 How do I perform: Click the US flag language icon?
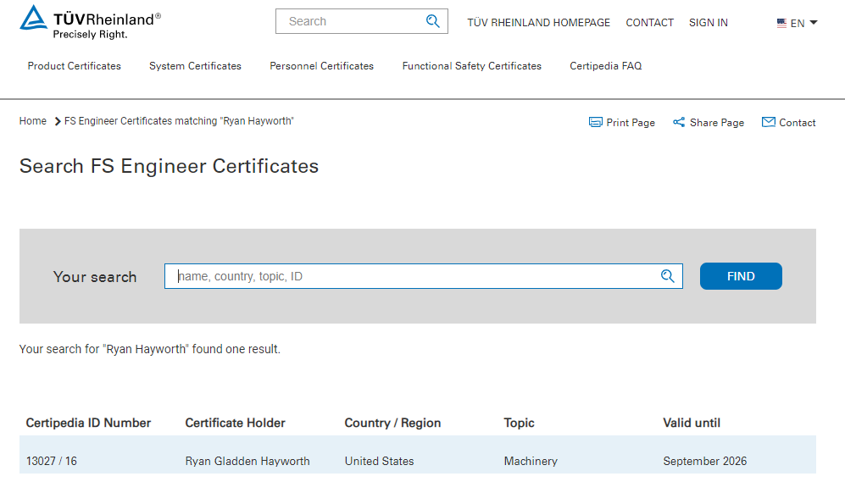781,24
